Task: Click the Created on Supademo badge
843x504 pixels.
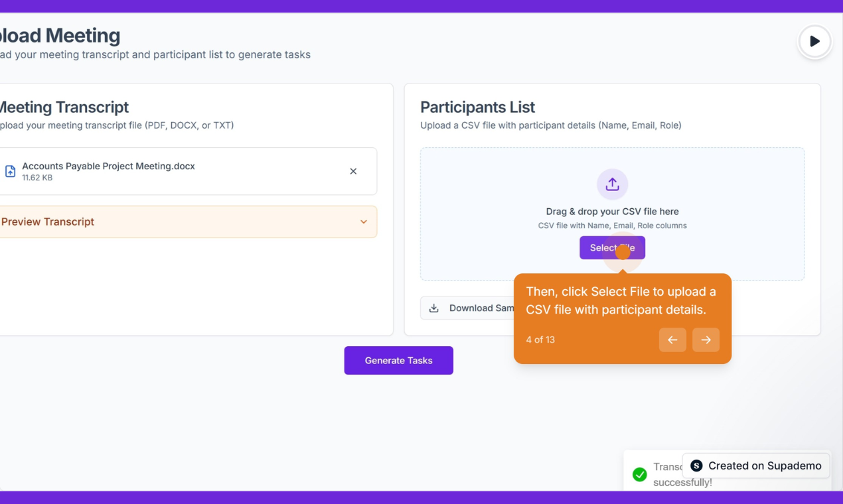Action: point(756,466)
